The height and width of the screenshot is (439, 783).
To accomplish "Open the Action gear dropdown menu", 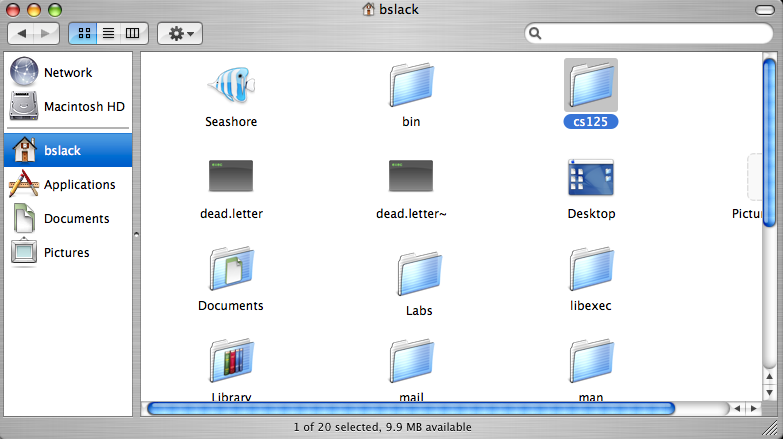I will pos(180,34).
